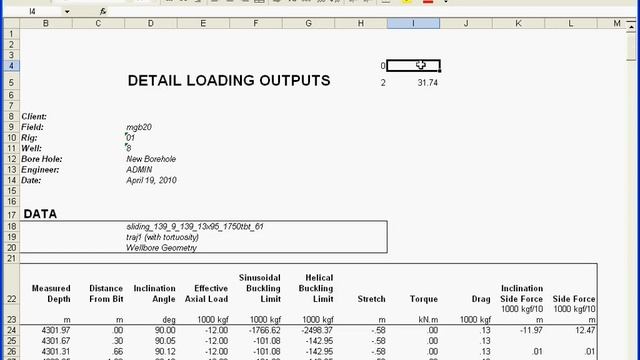Click the Engineer: label cell
The height and width of the screenshot is (360, 640).
point(40,170)
